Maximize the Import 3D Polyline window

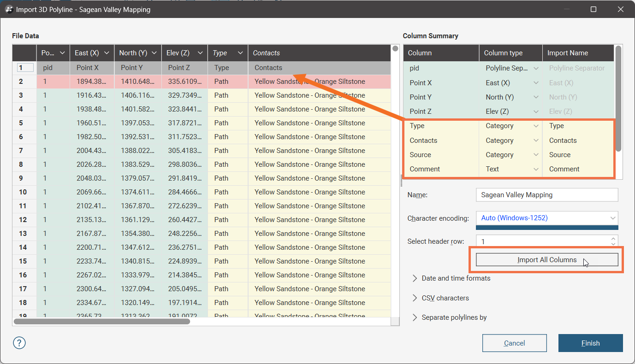coord(593,9)
